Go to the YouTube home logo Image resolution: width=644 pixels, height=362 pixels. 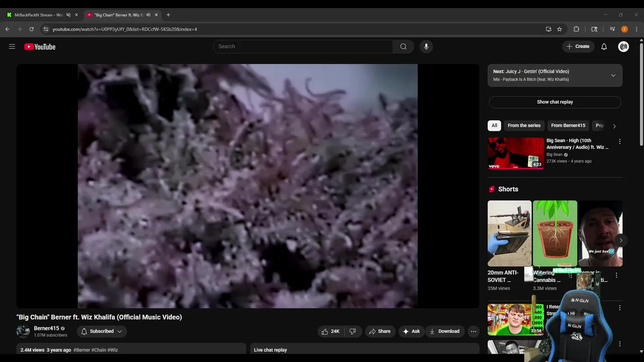(40, 47)
